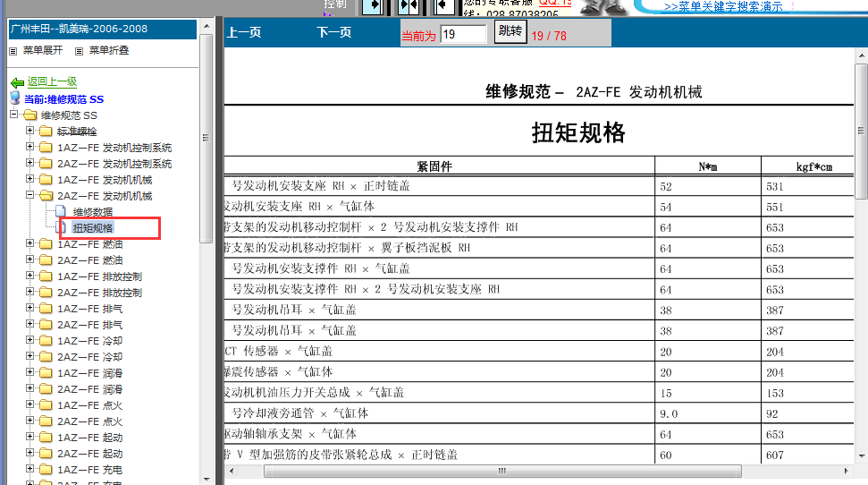Select the 扭矩规格 tree item
Image resolution: width=868 pixels, height=485 pixels.
click(93, 228)
